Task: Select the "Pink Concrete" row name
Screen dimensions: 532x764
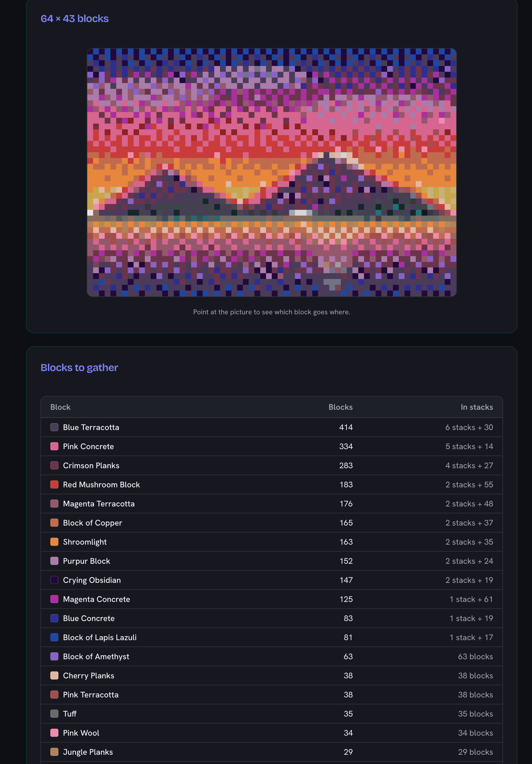Action: pos(88,446)
